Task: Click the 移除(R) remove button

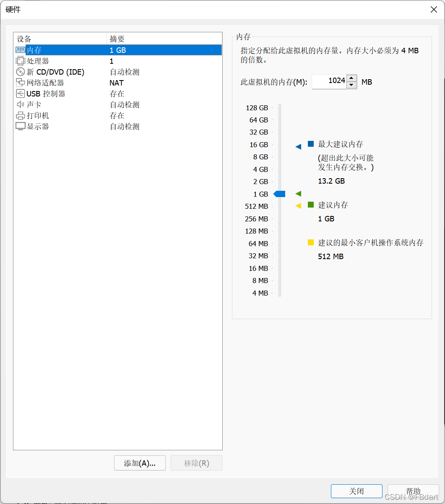Action: point(196,463)
